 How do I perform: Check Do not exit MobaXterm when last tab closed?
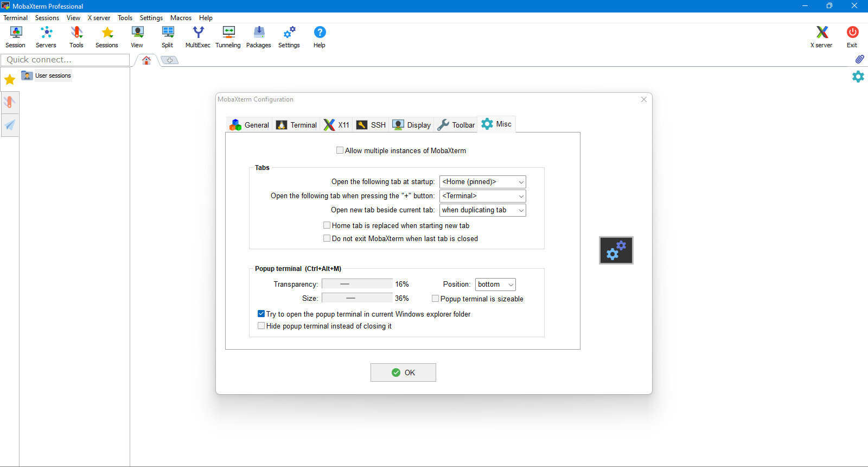tap(327, 238)
